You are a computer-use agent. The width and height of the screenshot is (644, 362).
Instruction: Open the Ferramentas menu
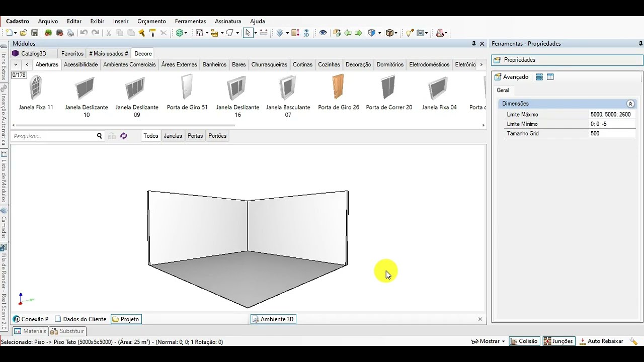190,21
